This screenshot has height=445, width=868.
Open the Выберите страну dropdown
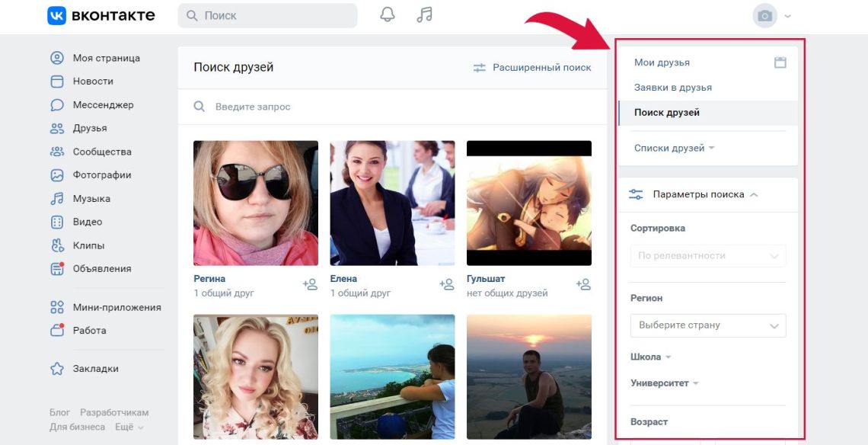(708, 325)
